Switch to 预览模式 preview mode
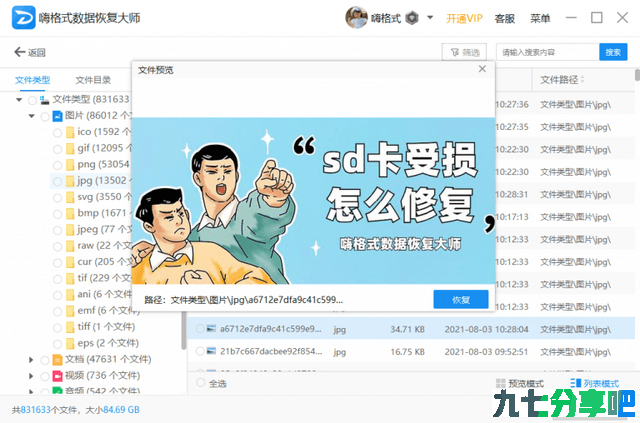 (520, 383)
